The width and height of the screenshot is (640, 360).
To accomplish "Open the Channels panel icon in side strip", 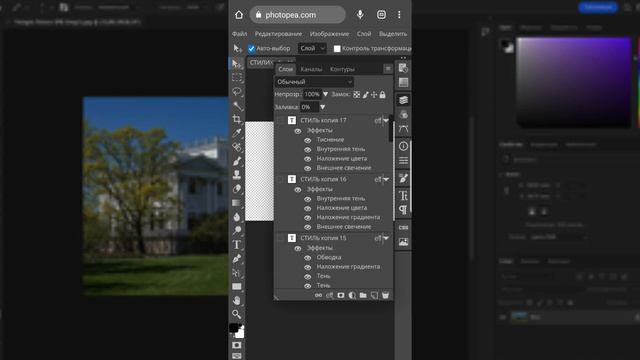I will click(x=403, y=115).
